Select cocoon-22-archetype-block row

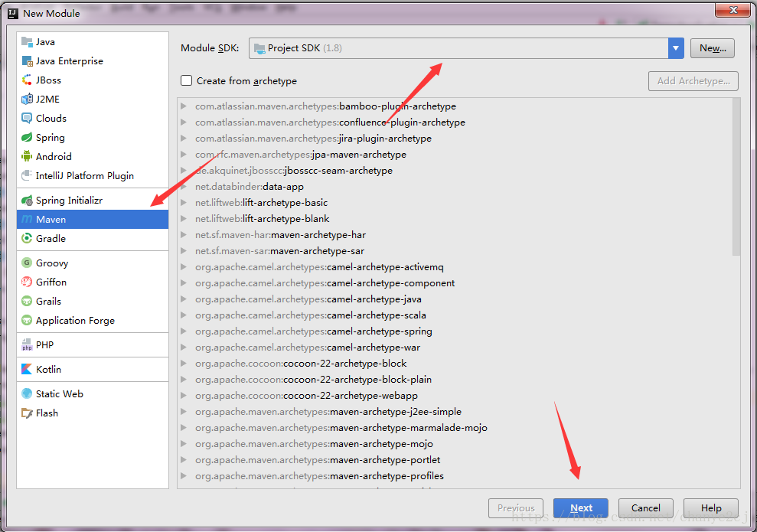coord(455,364)
